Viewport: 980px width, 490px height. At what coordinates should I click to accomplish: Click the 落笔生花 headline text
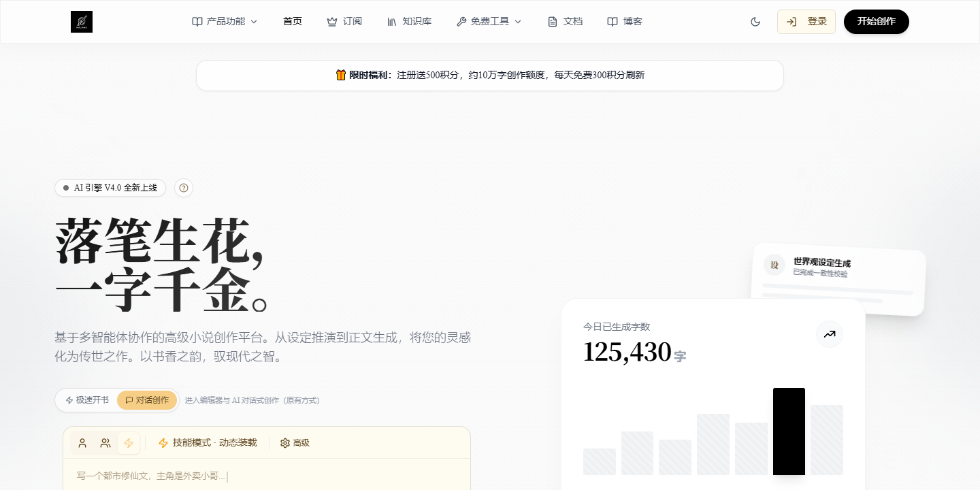(x=159, y=242)
